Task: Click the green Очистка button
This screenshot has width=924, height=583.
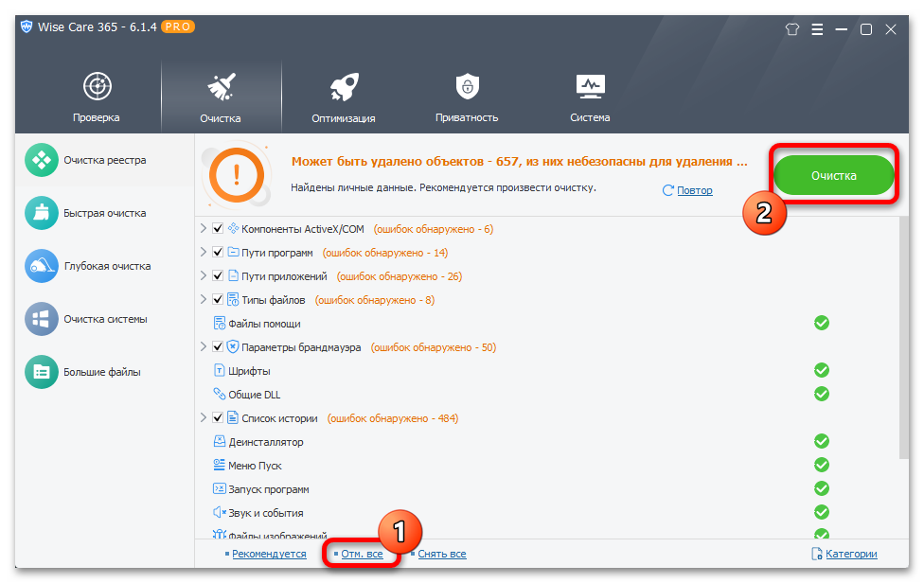Action: click(834, 175)
